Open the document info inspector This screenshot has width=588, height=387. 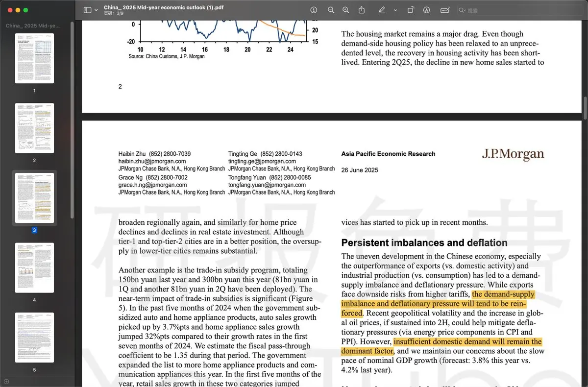[314, 10]
